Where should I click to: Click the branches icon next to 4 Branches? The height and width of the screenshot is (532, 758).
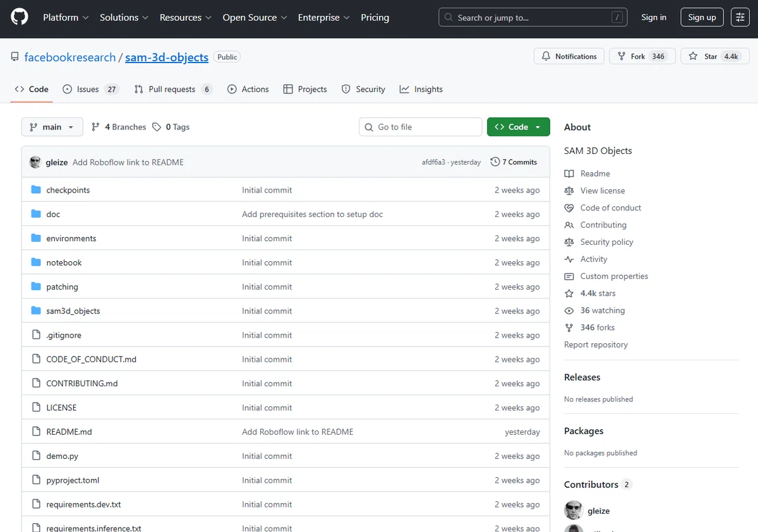coord(95,127)
